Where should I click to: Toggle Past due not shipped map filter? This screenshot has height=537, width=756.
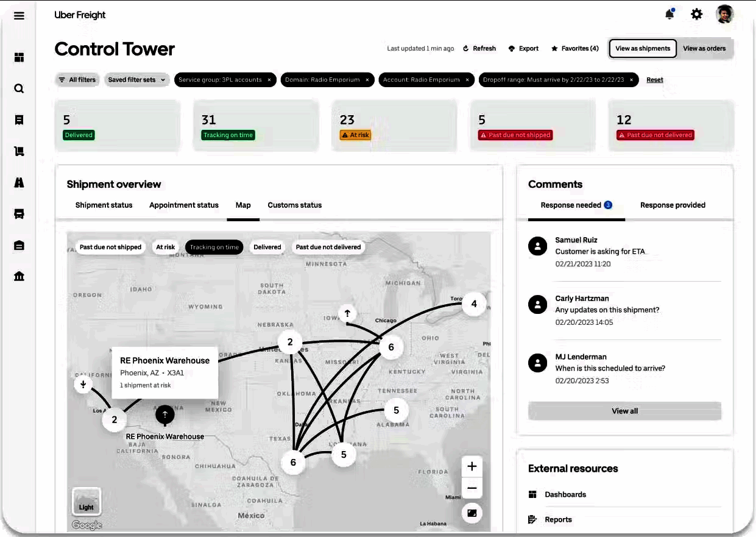(110, 247)
